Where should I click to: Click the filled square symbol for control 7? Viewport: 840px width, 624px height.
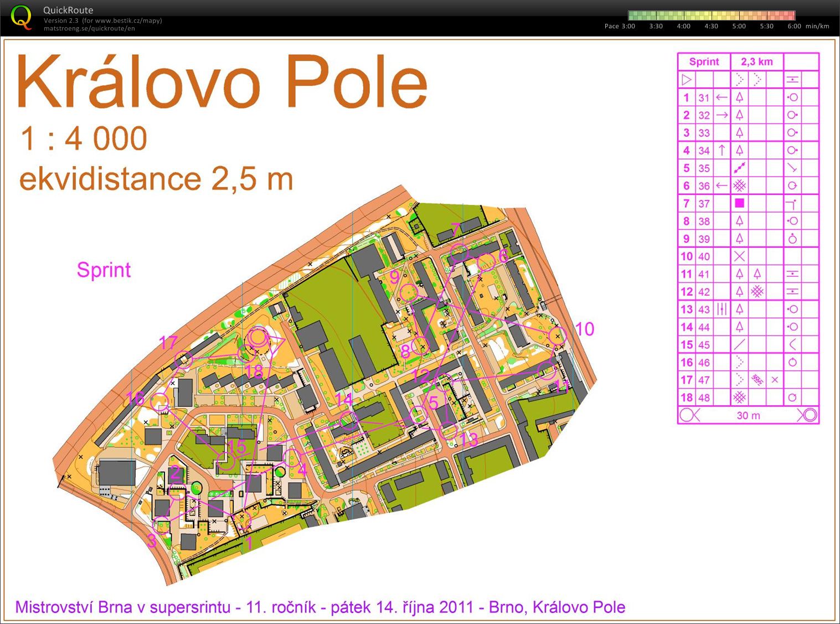[739, 203]
